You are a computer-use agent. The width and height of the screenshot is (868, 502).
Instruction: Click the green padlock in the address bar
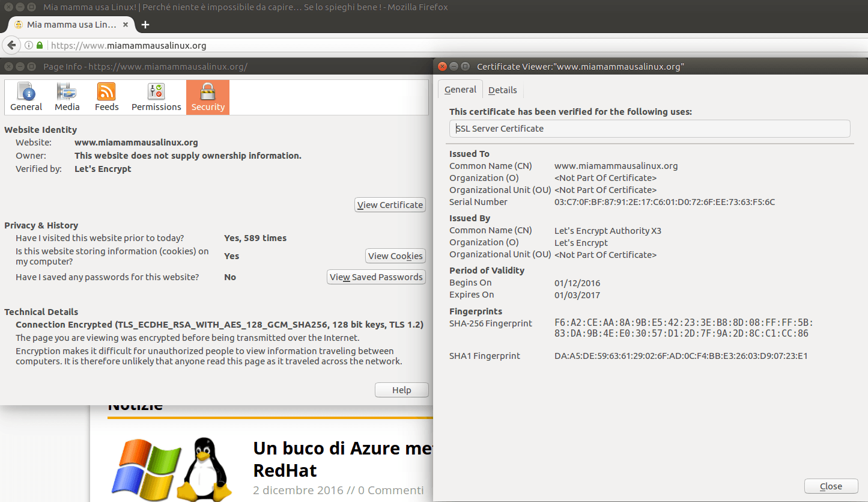40,45
